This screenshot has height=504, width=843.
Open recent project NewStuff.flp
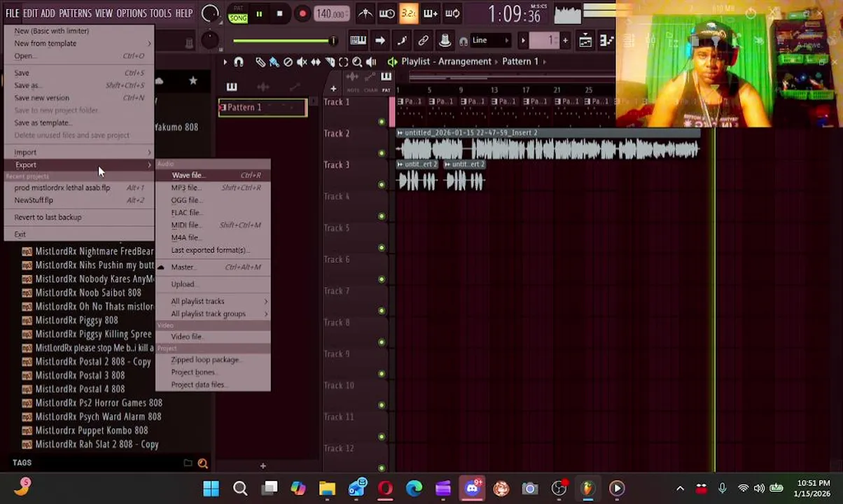(80, 200)
